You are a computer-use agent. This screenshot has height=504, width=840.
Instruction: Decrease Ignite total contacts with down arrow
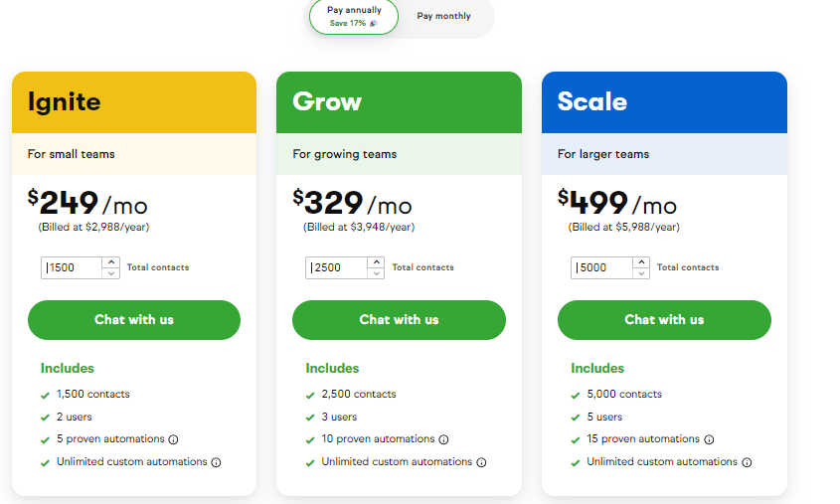[110, 272]
